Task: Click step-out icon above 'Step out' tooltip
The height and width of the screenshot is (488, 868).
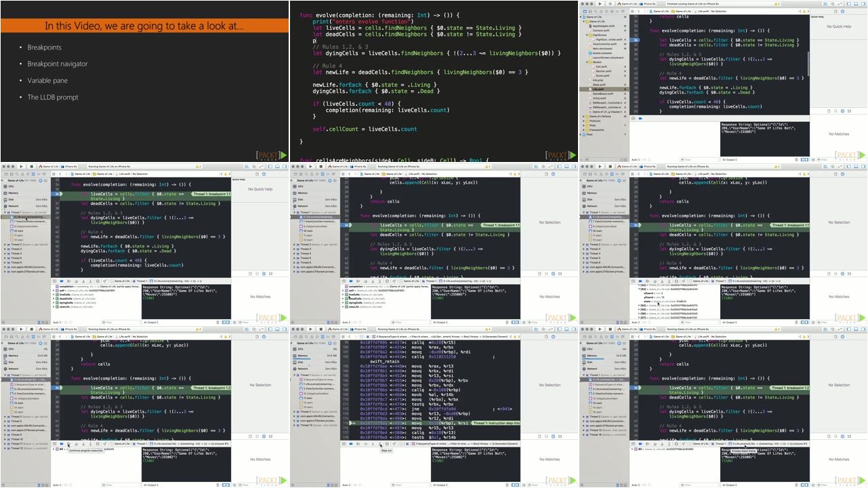Action: (x=380, y=444)
